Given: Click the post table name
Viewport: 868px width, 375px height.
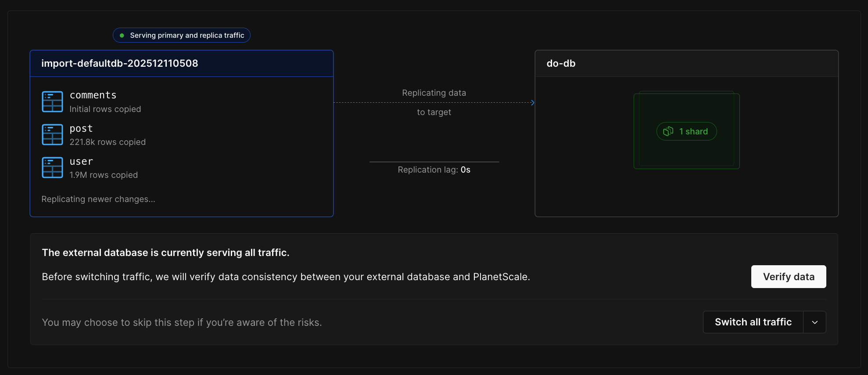Looking at the screenshot, I should 81,129.
